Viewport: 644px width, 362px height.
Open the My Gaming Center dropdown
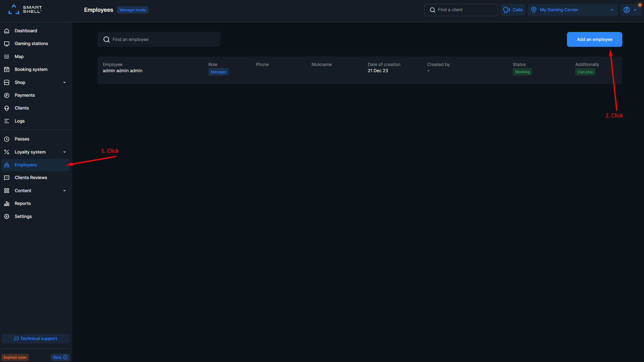click(x=573, y=9)
